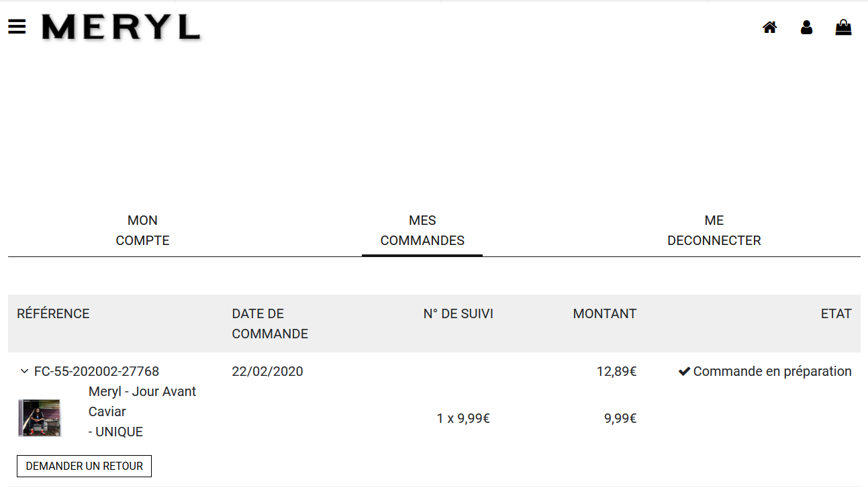Switch to the MON COMPTE tab
This screenshot has width=868, height=492.
coord(142,230)
